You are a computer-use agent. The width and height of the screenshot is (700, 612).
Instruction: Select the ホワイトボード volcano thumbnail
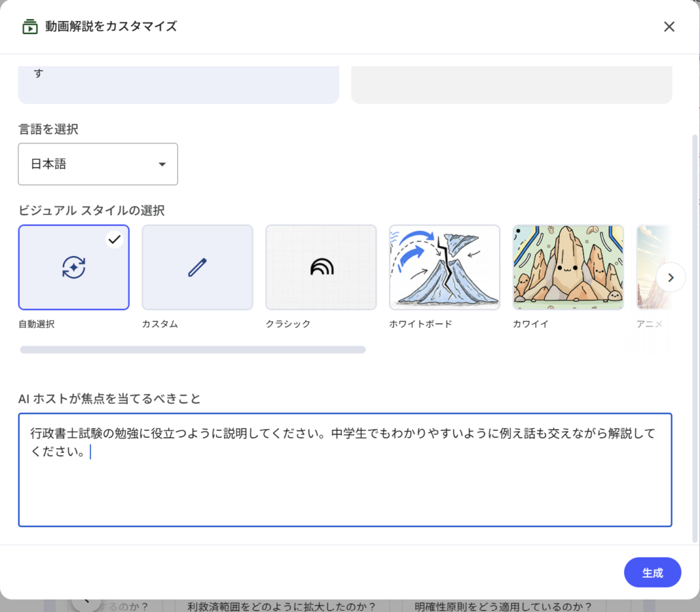pos(444,268)
